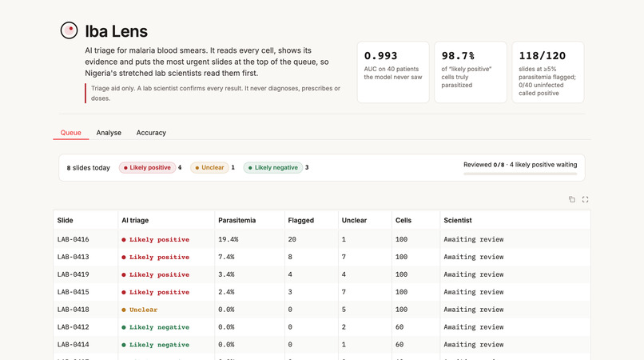The image size is (644, 360).
Task: Click the Likely negative filter pill
Action: tap(273, 167)
